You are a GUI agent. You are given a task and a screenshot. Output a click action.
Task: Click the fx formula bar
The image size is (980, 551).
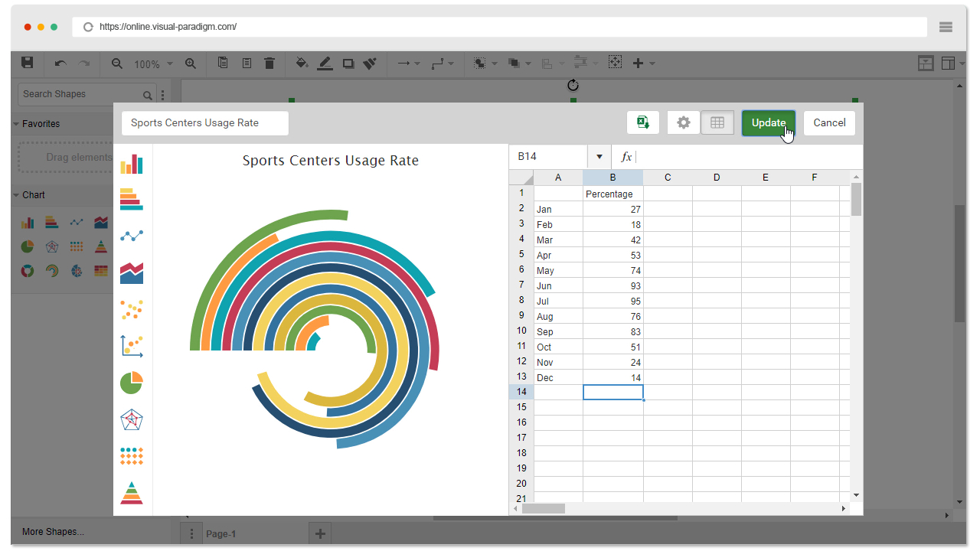pyautogui.click(x=737, y=157)
